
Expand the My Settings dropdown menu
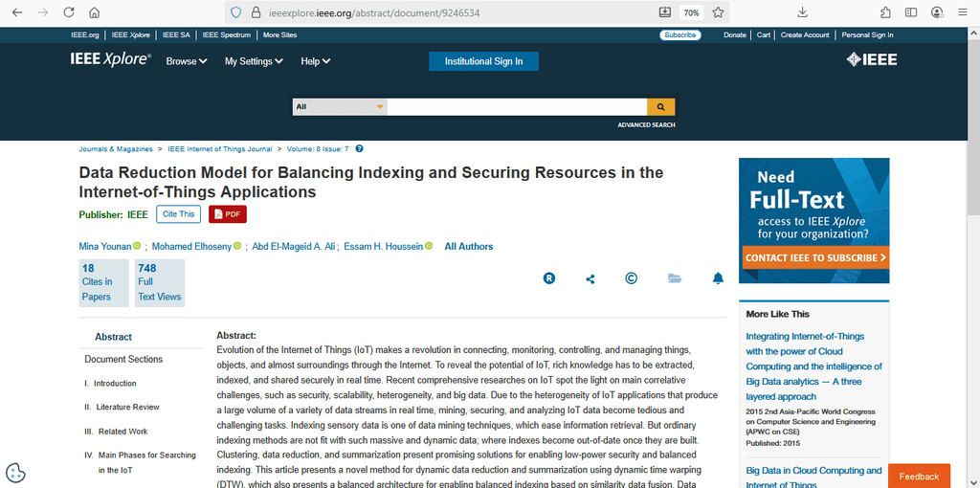254,61
